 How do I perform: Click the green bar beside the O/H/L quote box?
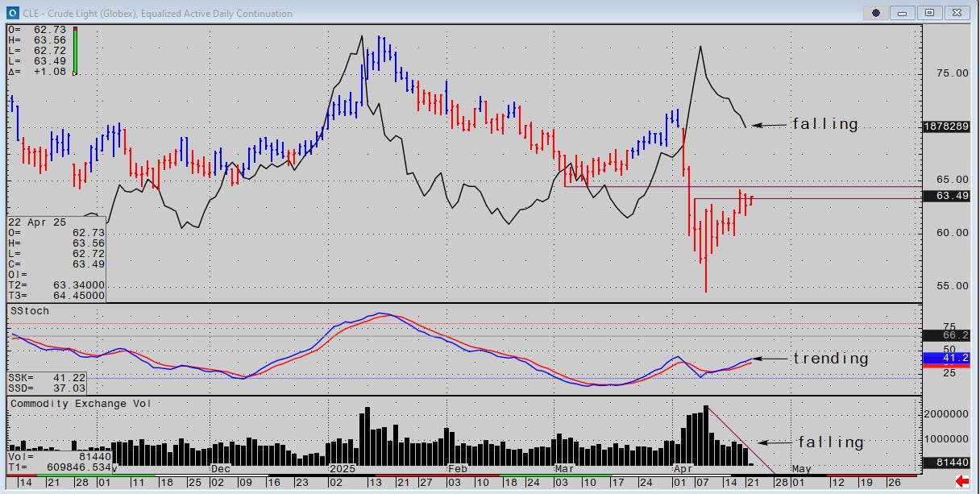point(74,51)
